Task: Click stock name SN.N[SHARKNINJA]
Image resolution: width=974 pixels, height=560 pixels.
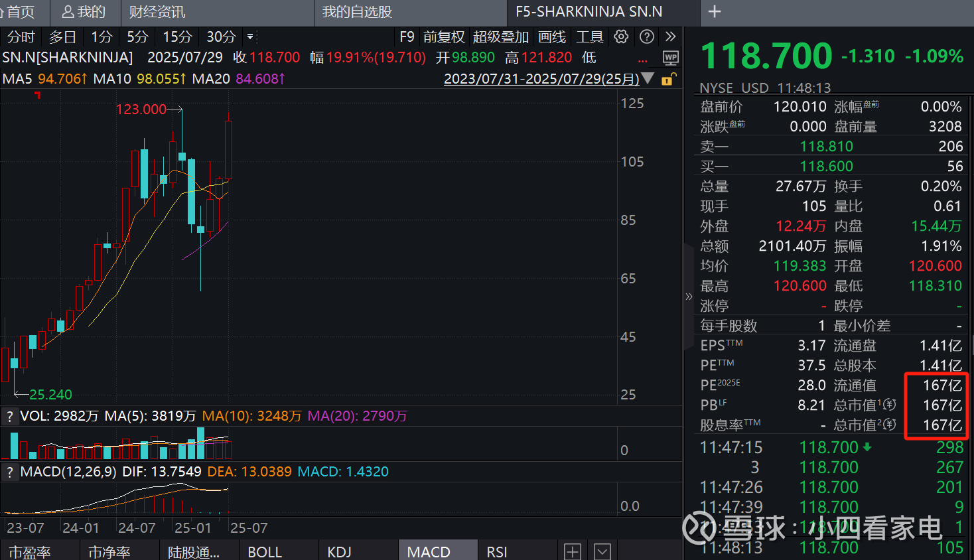Action: coord(68,58)
